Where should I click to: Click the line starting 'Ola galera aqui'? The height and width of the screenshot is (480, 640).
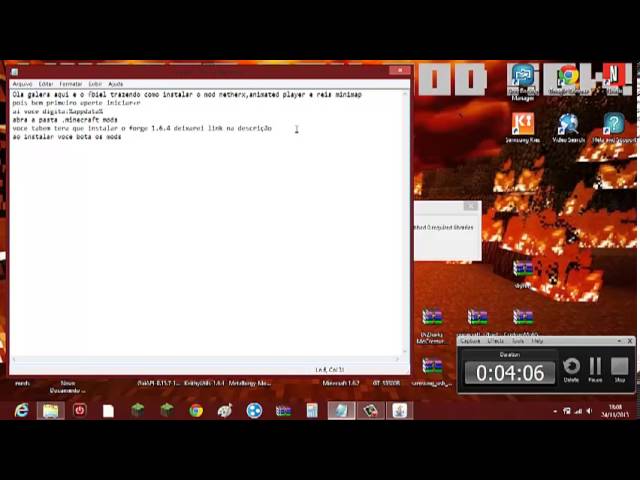click(187, 94)
